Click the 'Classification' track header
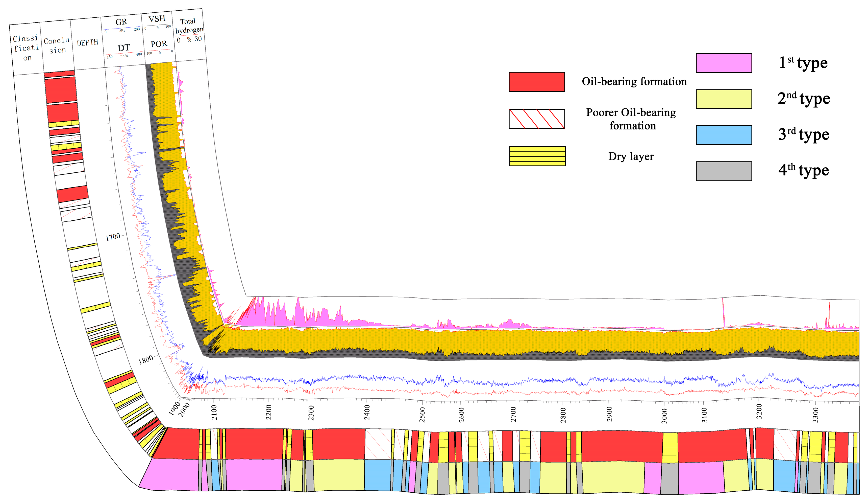This screenshot has width=868, height=502. pyautogui.click(x=26, y=48)
